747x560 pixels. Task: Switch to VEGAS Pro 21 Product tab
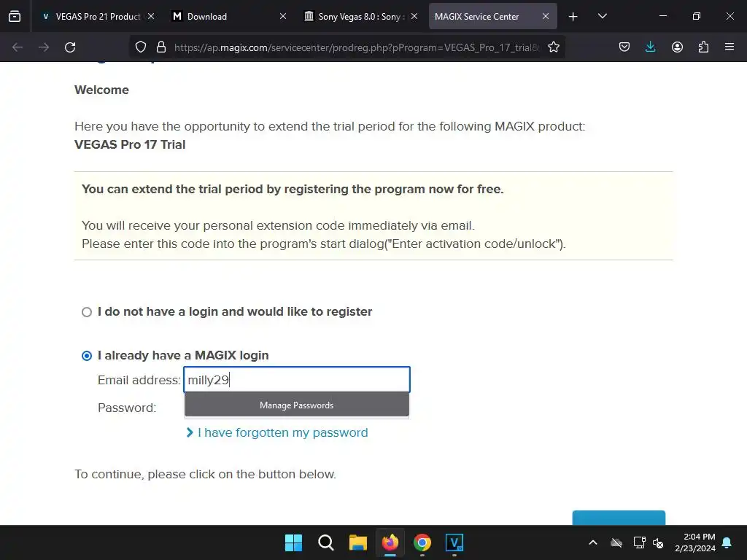tap(98, 16)
